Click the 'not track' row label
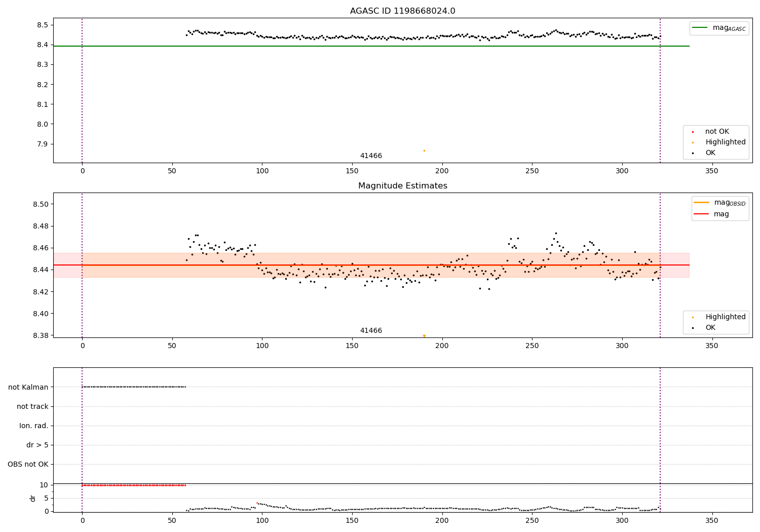The image size is (760, 532). (32, 406)
